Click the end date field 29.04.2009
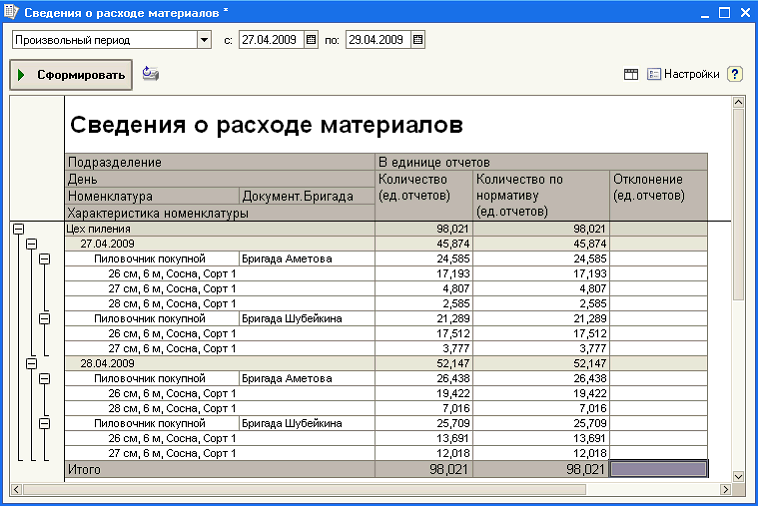 tap(379, 40)
